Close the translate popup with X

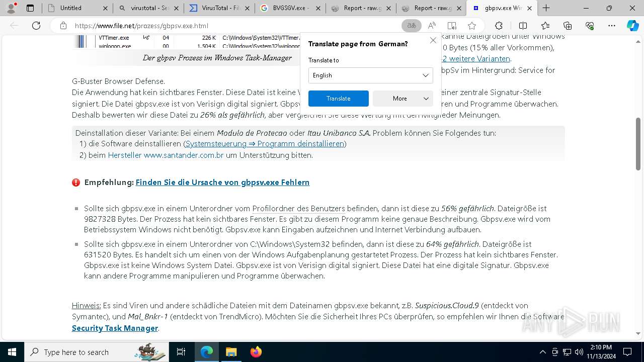pyautogui.click(x=433, y=40)
